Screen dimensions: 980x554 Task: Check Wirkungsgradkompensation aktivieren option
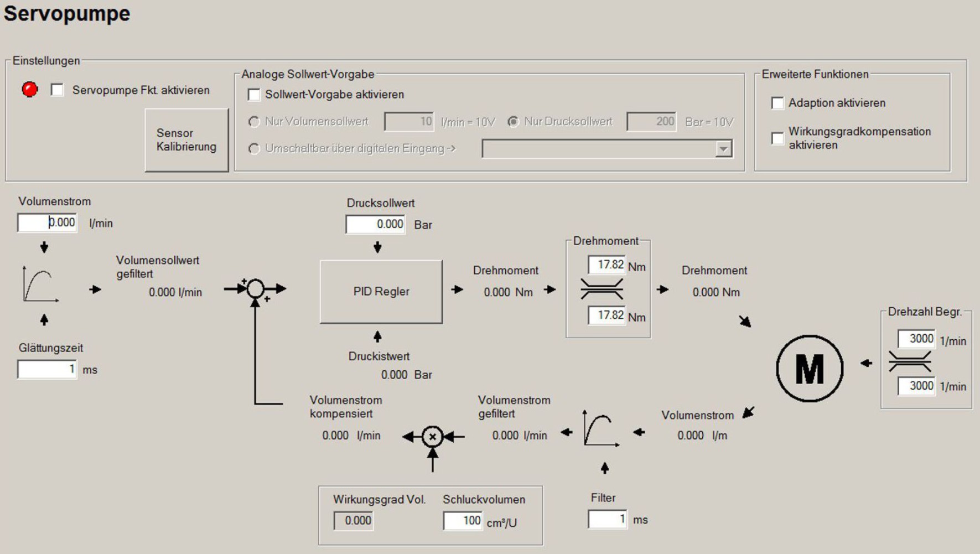click(x=777, y=138)
